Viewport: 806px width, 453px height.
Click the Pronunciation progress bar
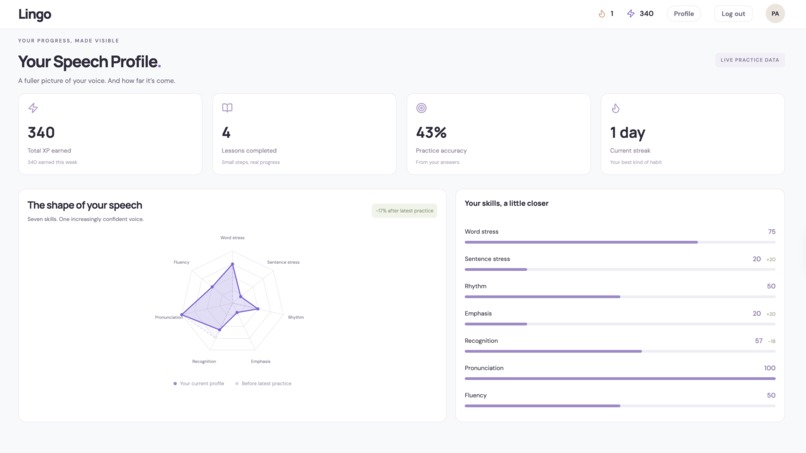620,378
